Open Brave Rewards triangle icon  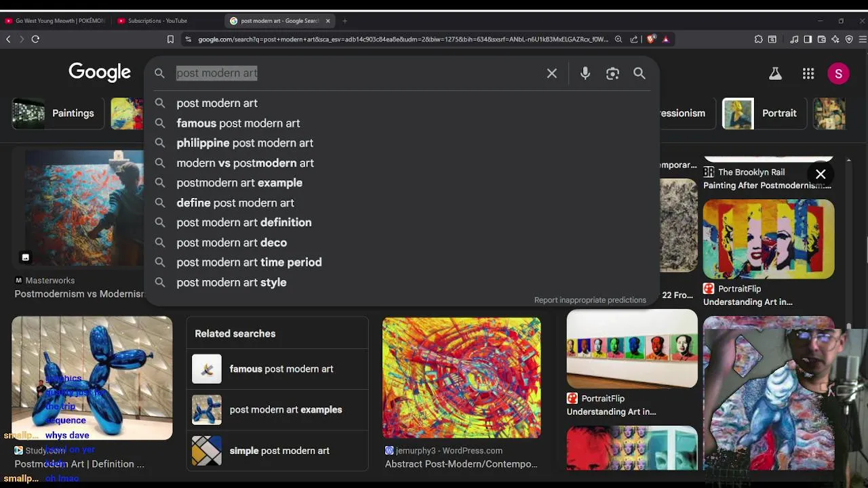point(666,39)
